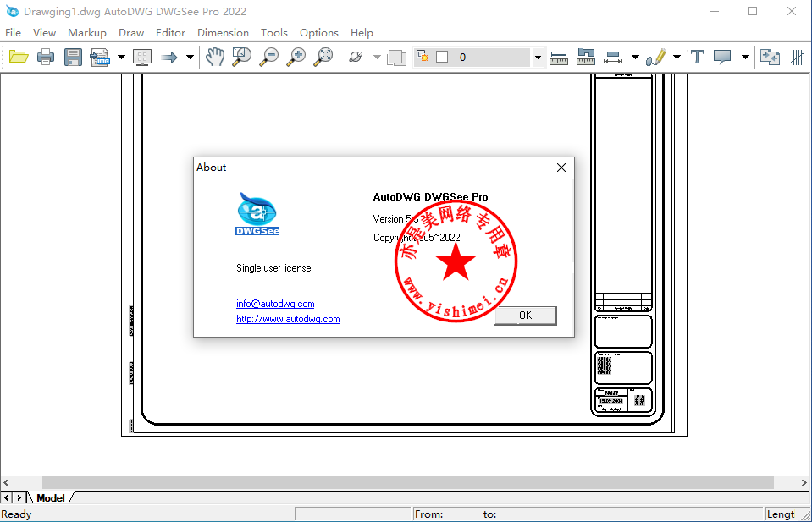
Task: Maximize the DWGSee Pro window
Action: (x=753, y=11)
